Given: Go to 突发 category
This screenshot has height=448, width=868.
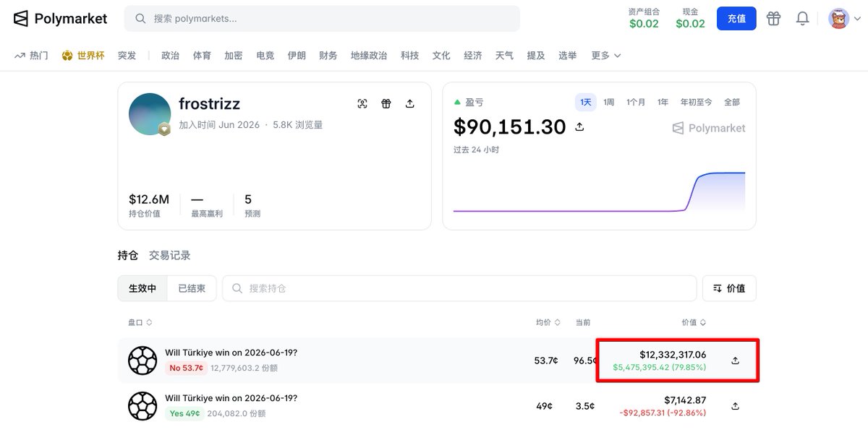Looking at the screenshot, I should pyautogui.click(x=127, y=56).
